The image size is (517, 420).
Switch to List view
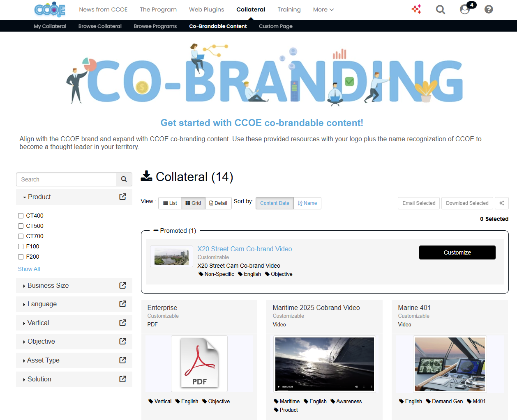pyautogui.click(x=170, y=203)
